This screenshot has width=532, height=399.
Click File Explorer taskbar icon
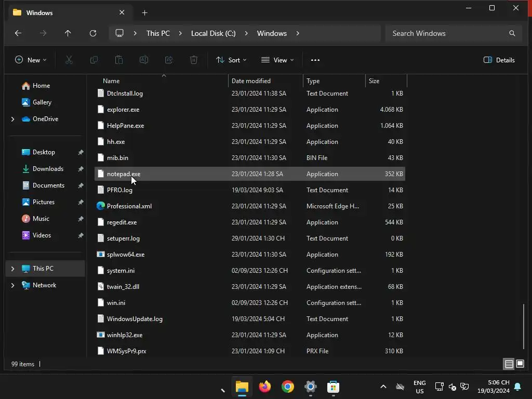242,387
